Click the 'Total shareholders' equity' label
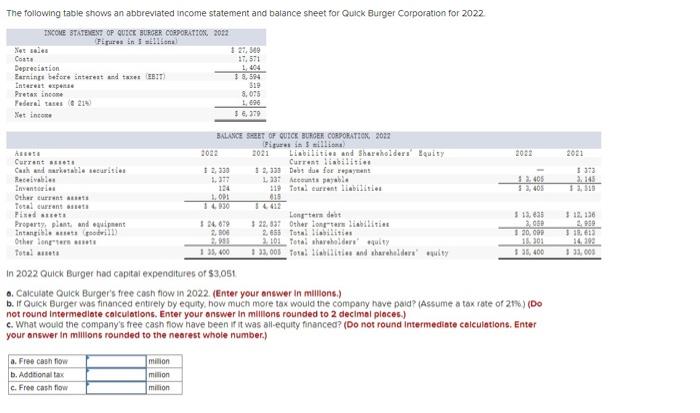The height and width of the screenshot is (413, 700). (x=339, y=242)
